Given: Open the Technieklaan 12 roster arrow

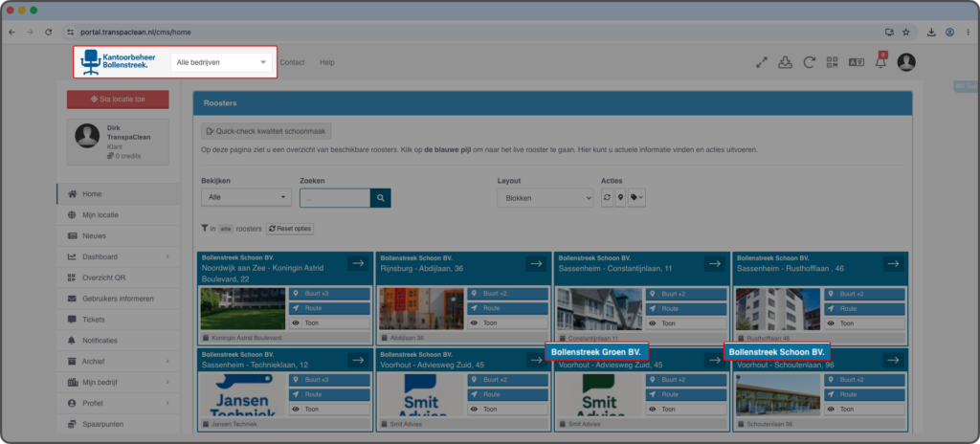Looking at the screenshot, I should pyautogui.click(x=358, y=360).
